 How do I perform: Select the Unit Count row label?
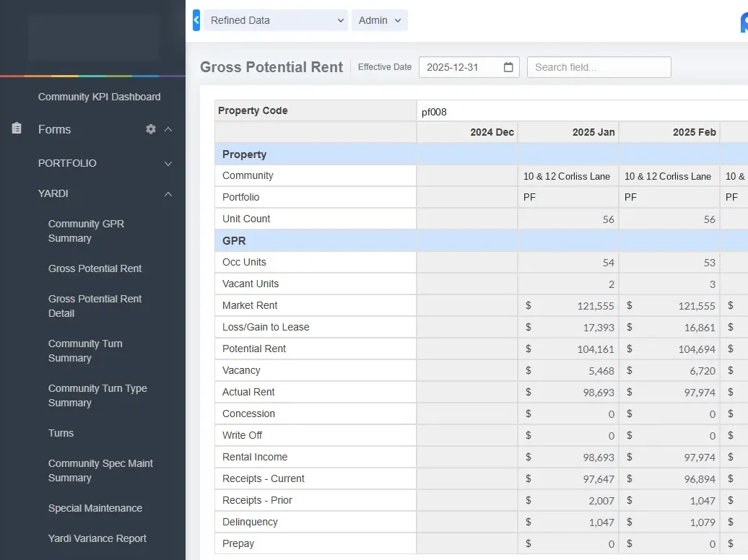tap(246, 219)
